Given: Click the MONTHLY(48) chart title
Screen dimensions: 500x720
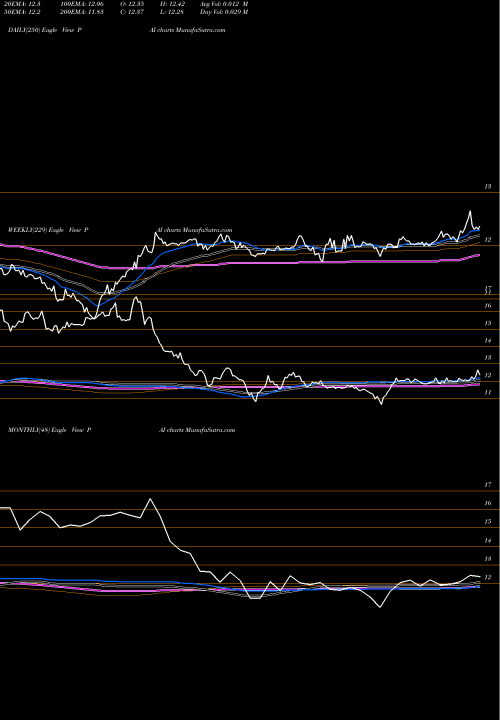Looking at the screenshot, I should [50, 430].
